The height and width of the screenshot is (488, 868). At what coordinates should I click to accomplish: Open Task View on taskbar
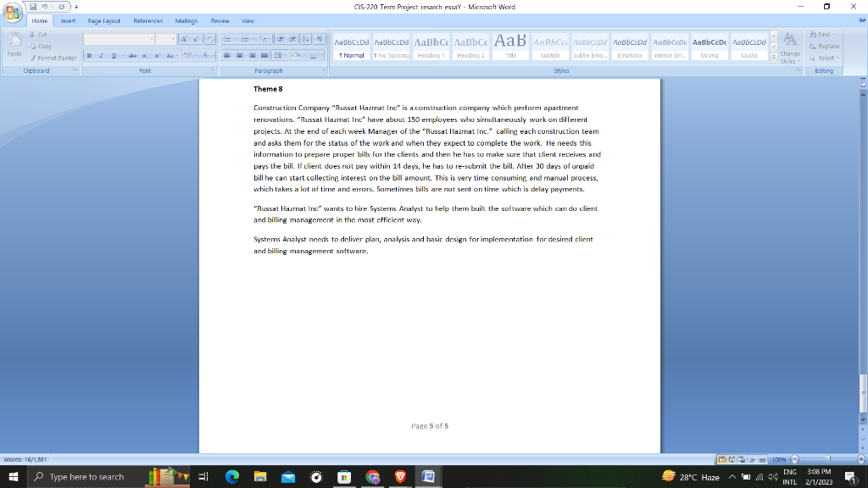coord(203,476)
